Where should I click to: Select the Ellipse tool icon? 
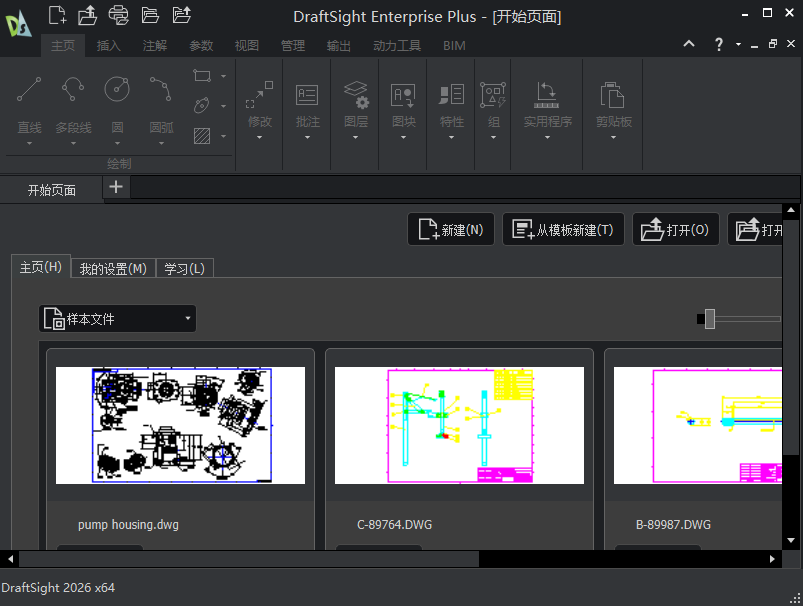tap(202, 106)
